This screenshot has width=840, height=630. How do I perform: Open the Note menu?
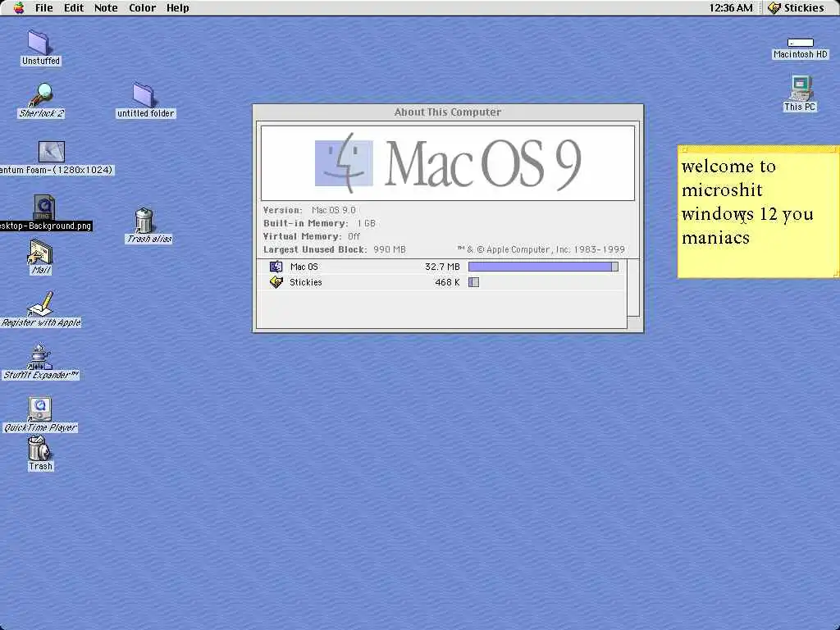point(106,8)
